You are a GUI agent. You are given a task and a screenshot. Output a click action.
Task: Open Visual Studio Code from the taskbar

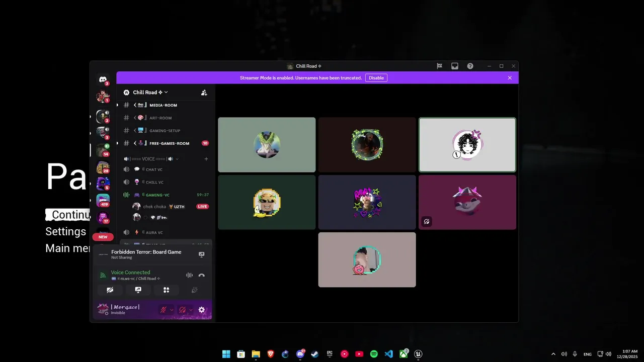[x=388, y=354]
